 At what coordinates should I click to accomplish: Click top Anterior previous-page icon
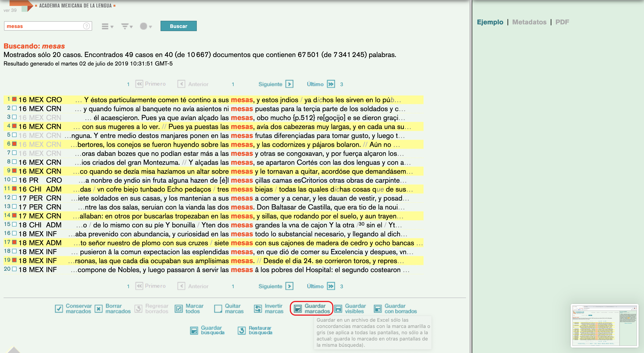pos(181,84)
